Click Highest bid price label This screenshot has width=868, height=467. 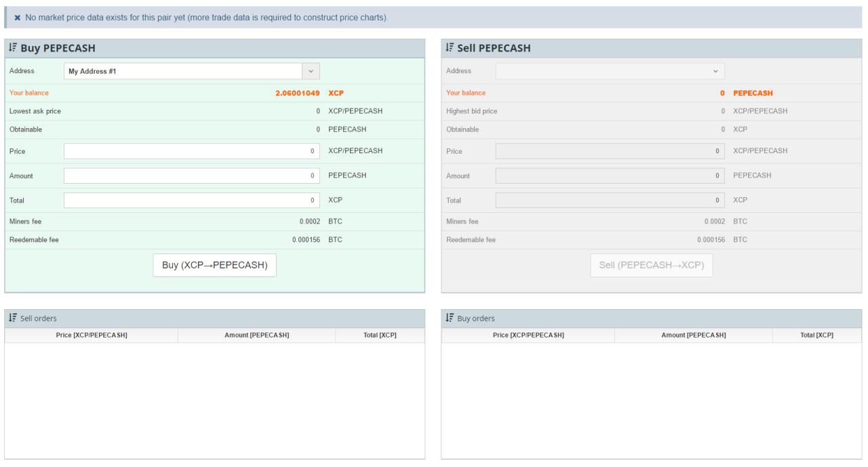point(473,111)
